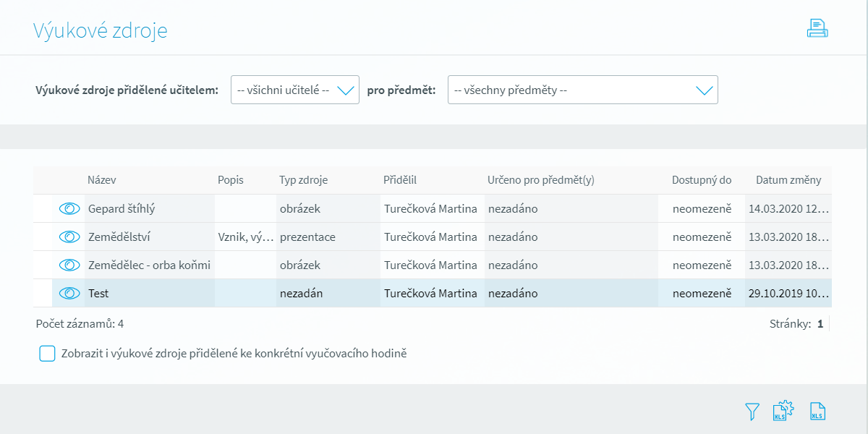Select the Test row name cell

98,294
